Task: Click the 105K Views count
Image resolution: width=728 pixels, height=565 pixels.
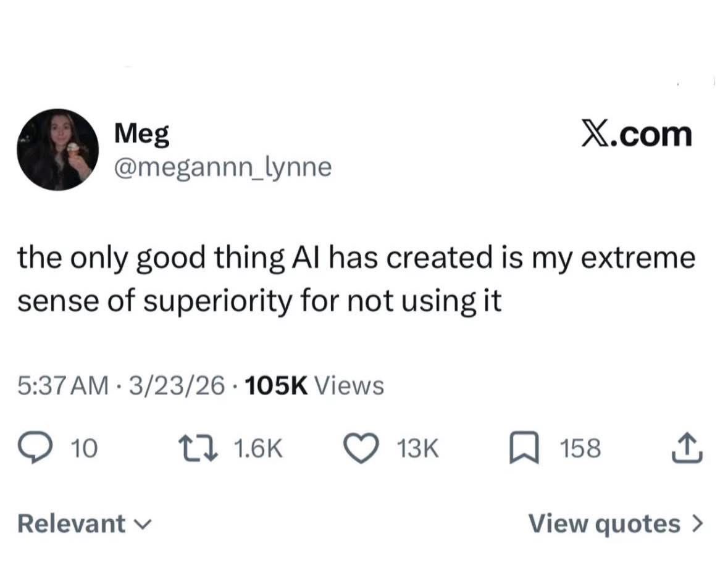Action: click(314, 386)
